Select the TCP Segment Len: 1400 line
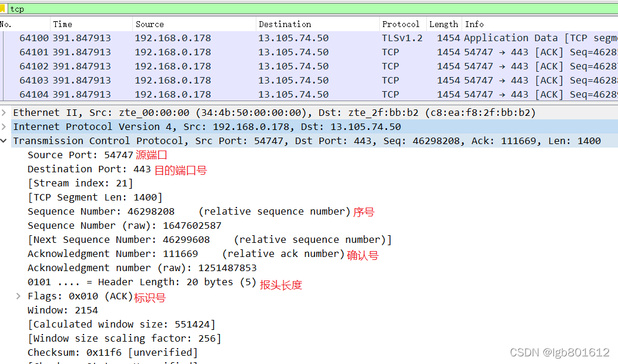 [x=95, y=198]
